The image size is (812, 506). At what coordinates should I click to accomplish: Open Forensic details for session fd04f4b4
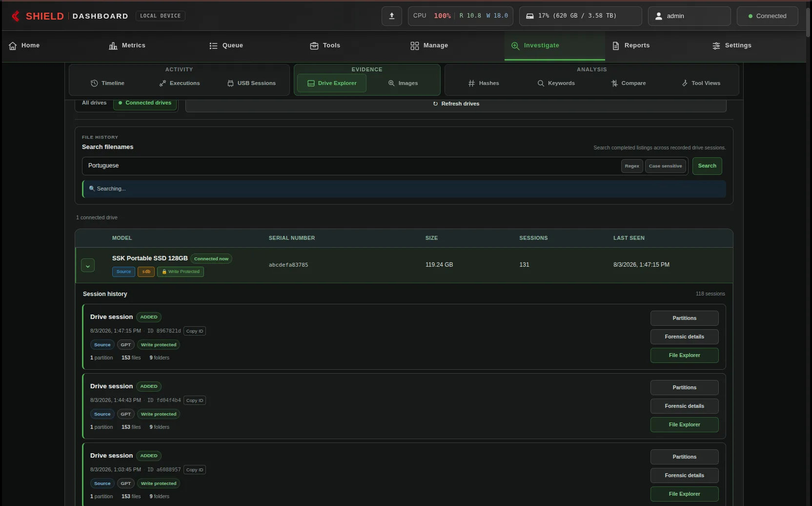(x=684, y=406)
